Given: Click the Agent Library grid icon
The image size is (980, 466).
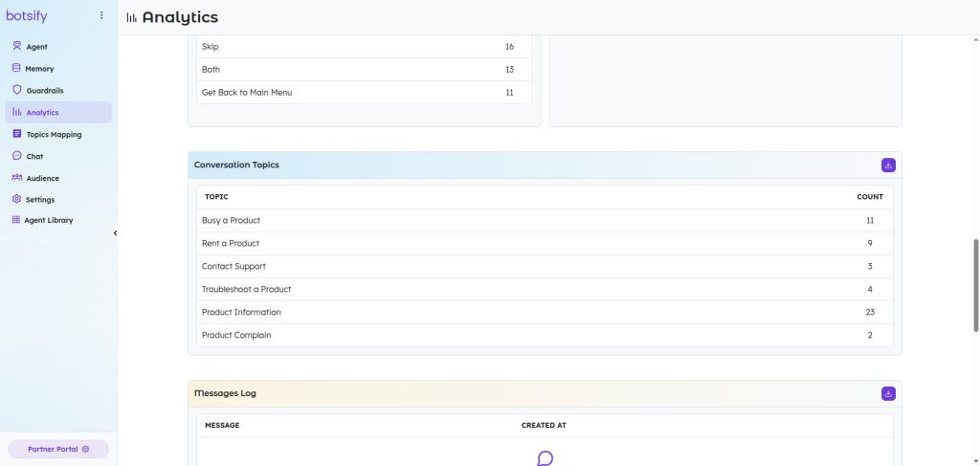Looking at the screenshot, I should (x=16, y=220).
